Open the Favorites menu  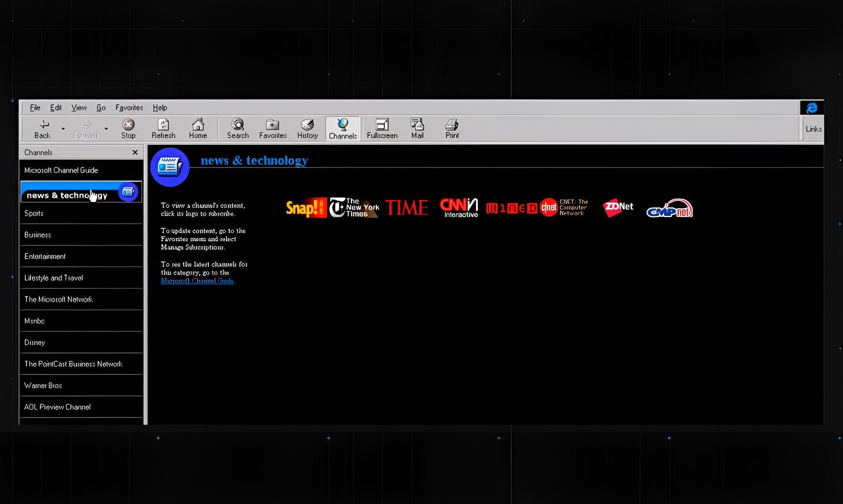click(x=129, y=108)
